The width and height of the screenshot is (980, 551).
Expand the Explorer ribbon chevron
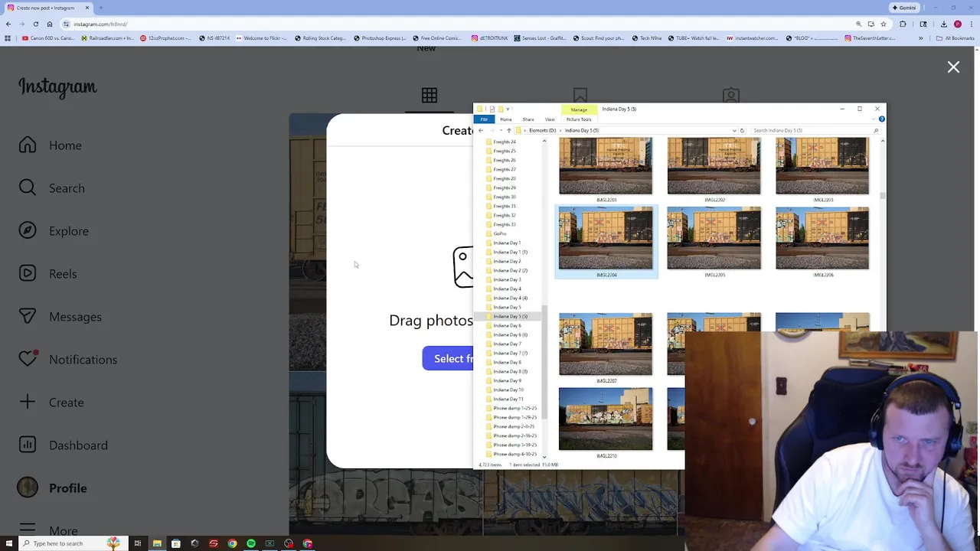pyautogui.click(x=873, y=119)
